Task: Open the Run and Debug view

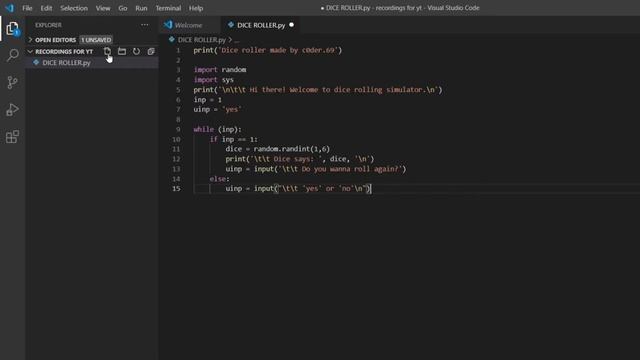Action: pos(12,109)
